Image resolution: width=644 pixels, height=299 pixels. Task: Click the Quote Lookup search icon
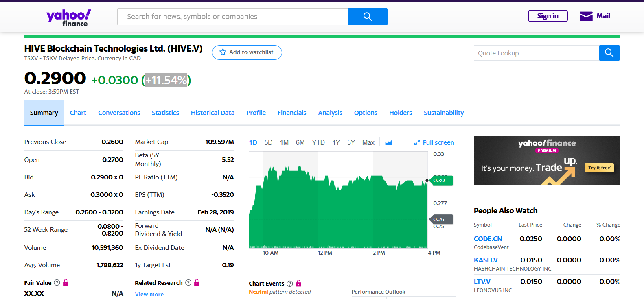click(x=609, y=53)
